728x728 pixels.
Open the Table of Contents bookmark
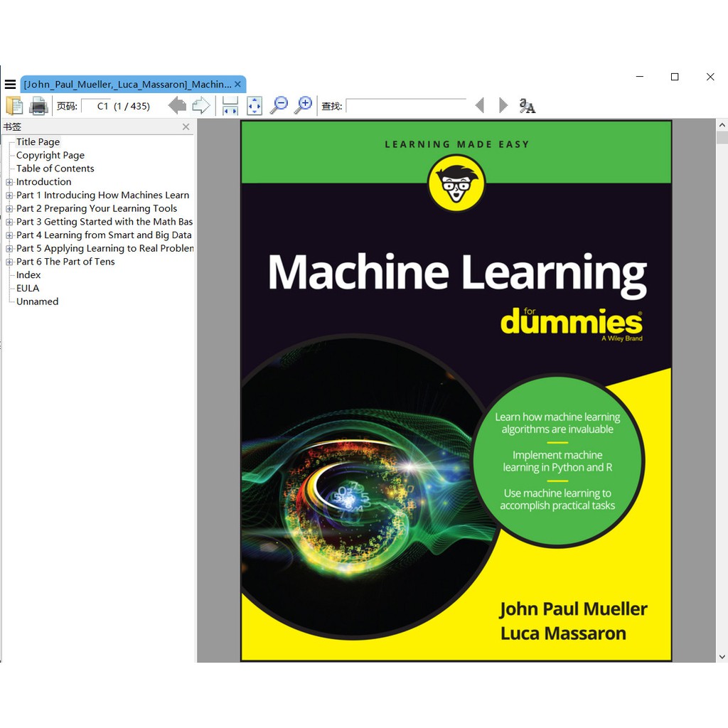pos(55,168)
